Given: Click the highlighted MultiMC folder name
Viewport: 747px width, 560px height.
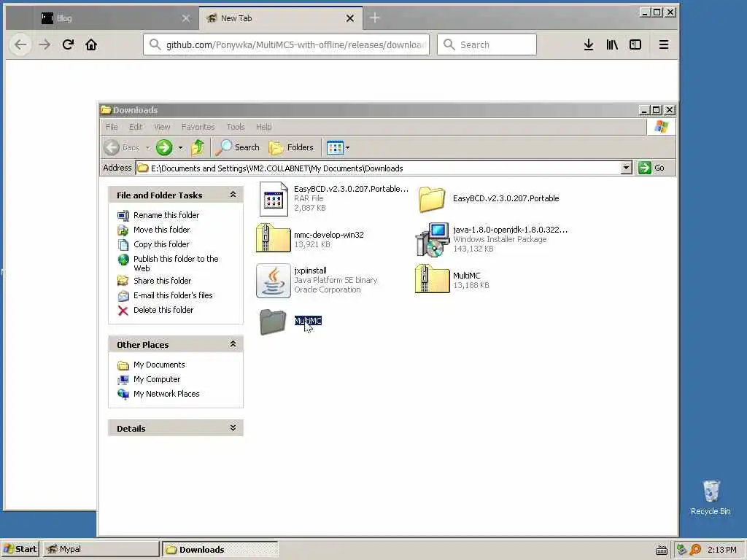Looking at the screenshot, I should coord(308,321).
